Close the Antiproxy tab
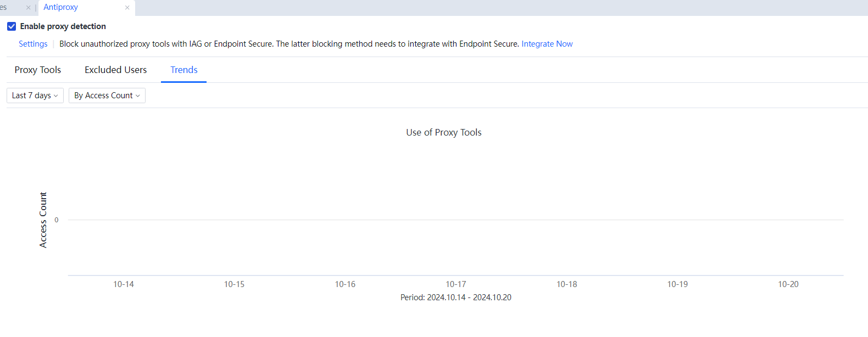 [x=127, y=8]
